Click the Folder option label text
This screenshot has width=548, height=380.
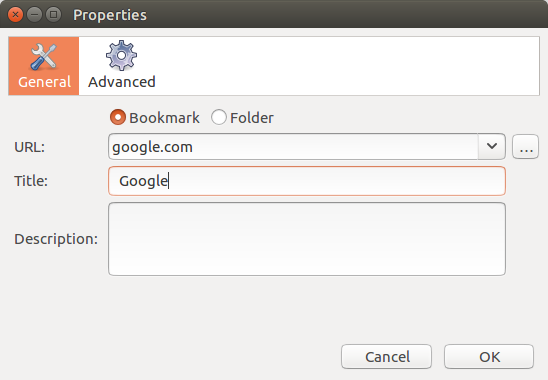tap(252, 118)
